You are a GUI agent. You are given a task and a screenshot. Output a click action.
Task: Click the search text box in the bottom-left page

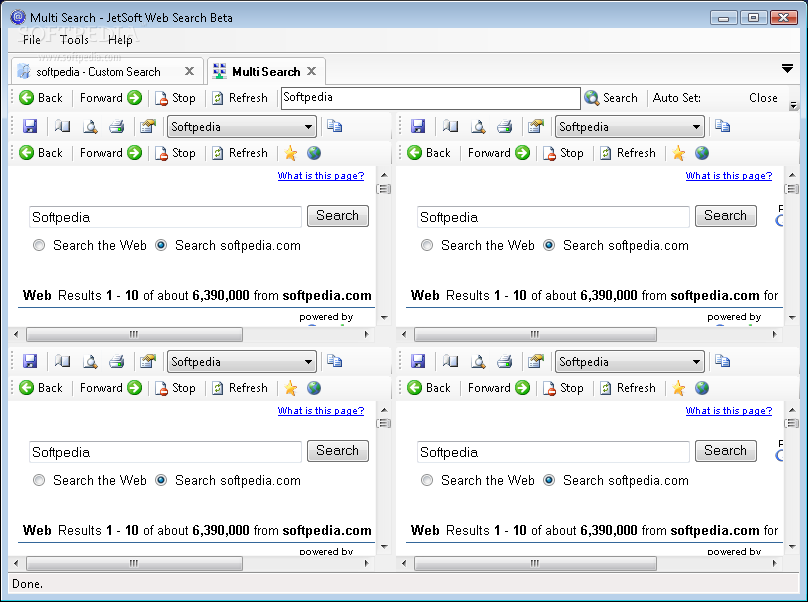[165, 452]
